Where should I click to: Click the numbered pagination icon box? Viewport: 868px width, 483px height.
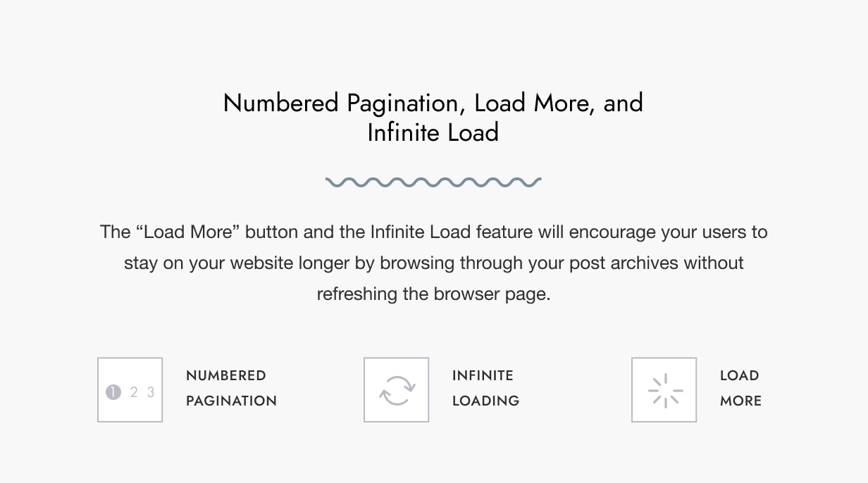[130, 389]
